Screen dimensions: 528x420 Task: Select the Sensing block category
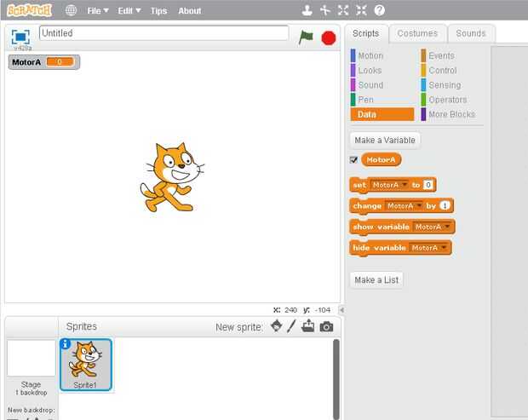441,85
